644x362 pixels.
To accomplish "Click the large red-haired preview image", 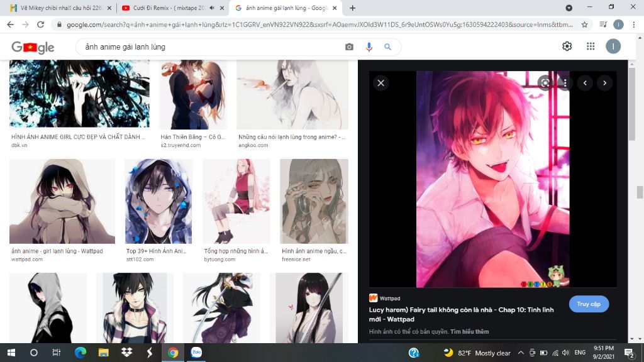I will point(493,179).
